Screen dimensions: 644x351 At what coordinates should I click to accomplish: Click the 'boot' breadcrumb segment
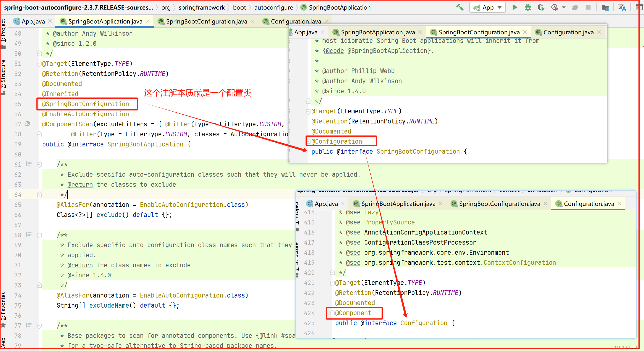click(239, 7)
